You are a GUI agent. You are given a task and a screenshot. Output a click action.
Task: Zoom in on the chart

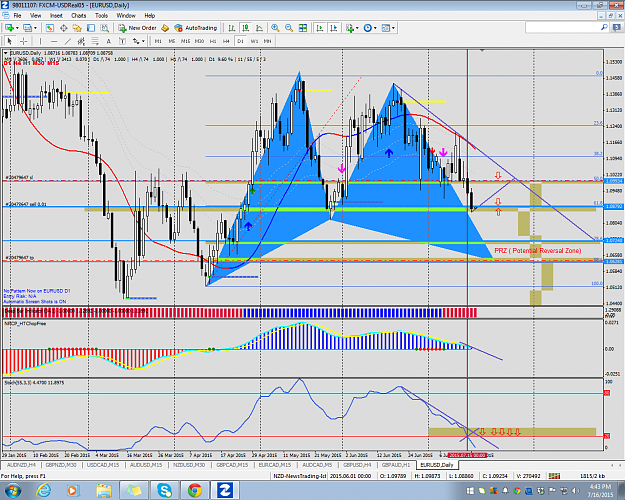coord(275,28)
